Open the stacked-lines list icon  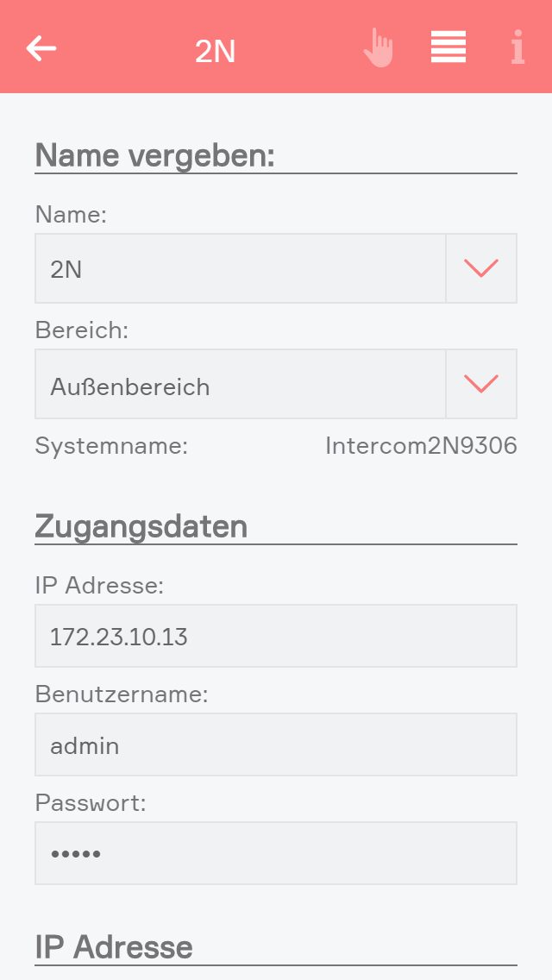point(448,47)
